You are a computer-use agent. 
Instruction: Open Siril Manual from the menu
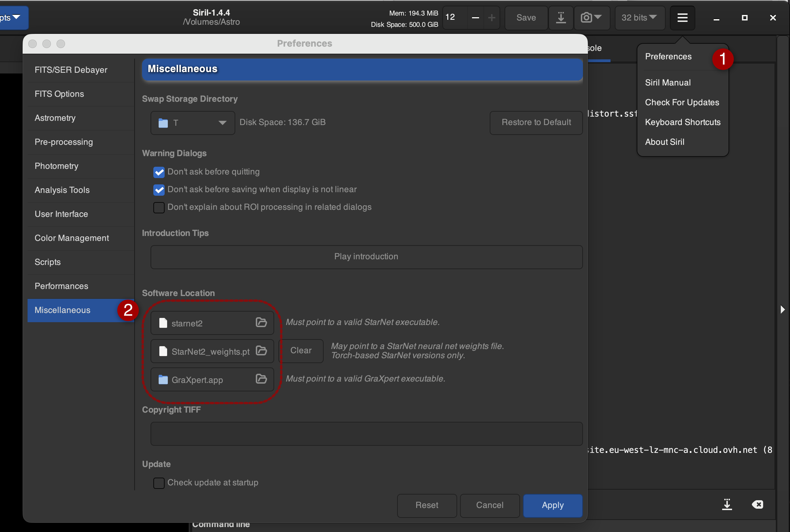[668, 83]
